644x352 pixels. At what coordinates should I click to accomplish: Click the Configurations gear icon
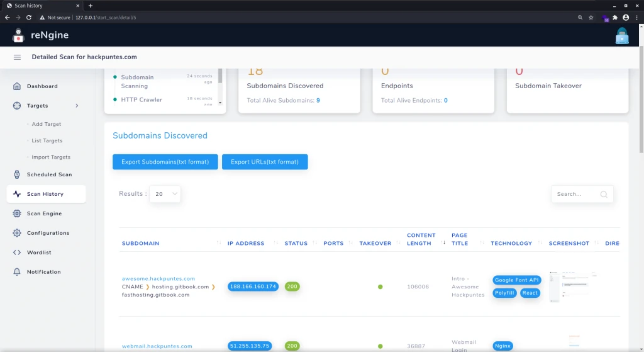coord(17,233)
